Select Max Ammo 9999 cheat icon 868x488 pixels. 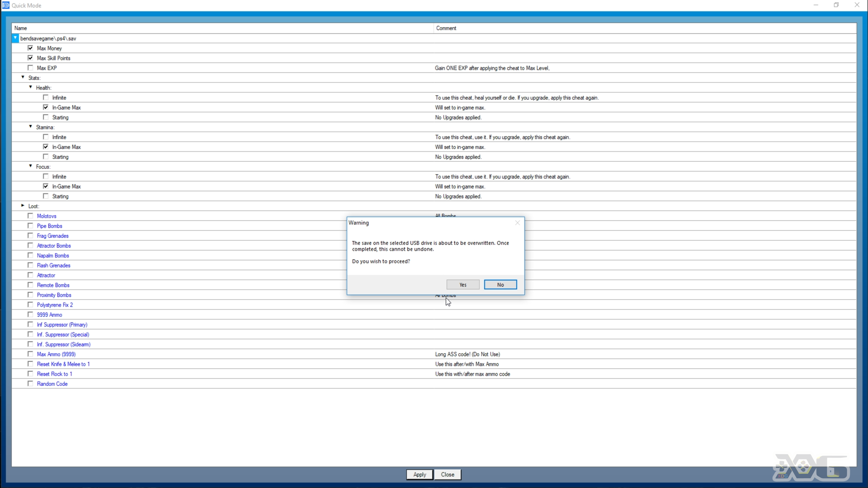[x=30, y=354]
